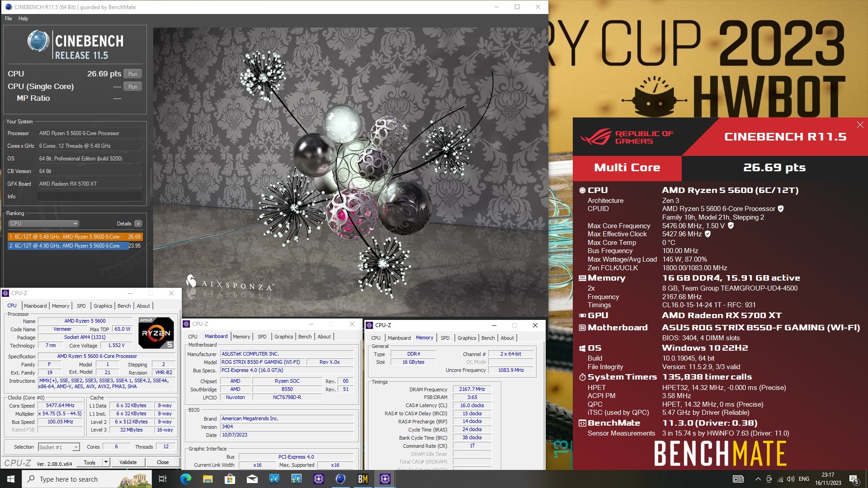Image resolution: width=868 pixels, height=488 pixels.
Task: Click the Close button in CPU-Z
Action: point(163,462)
